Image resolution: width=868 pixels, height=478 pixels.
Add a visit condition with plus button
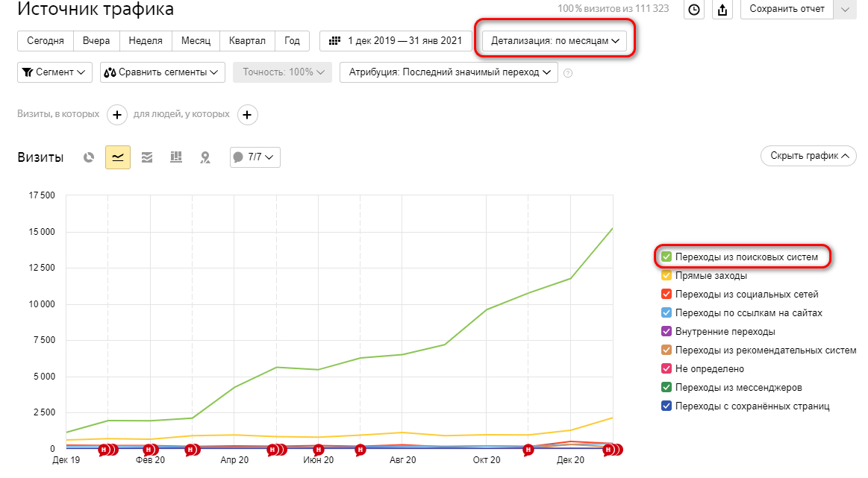click(x=117, y=115)
